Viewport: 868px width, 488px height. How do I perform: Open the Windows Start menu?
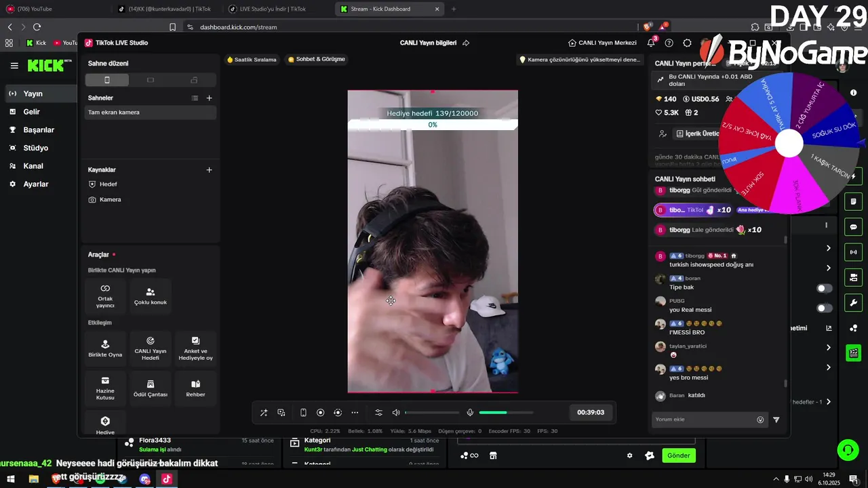11,479
